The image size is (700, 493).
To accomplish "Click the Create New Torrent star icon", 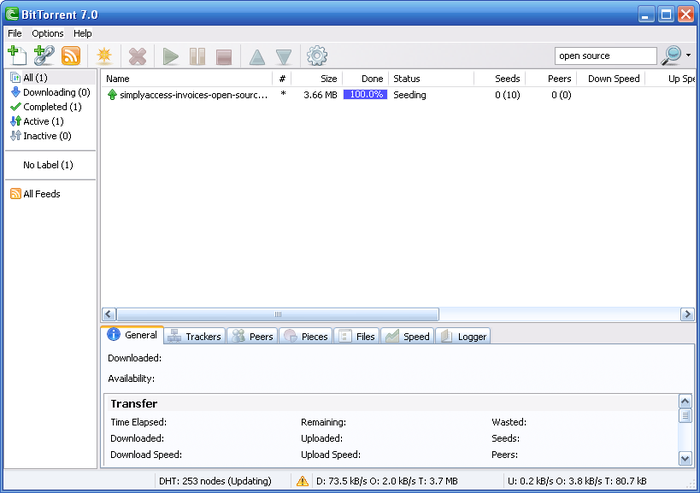I will (104, 56).
